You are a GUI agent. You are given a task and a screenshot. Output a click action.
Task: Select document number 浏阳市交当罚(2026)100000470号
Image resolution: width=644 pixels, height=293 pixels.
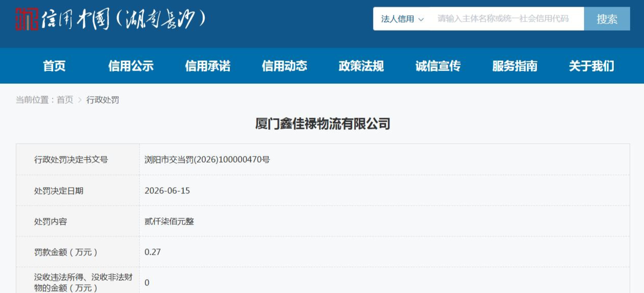pos(207,160)
